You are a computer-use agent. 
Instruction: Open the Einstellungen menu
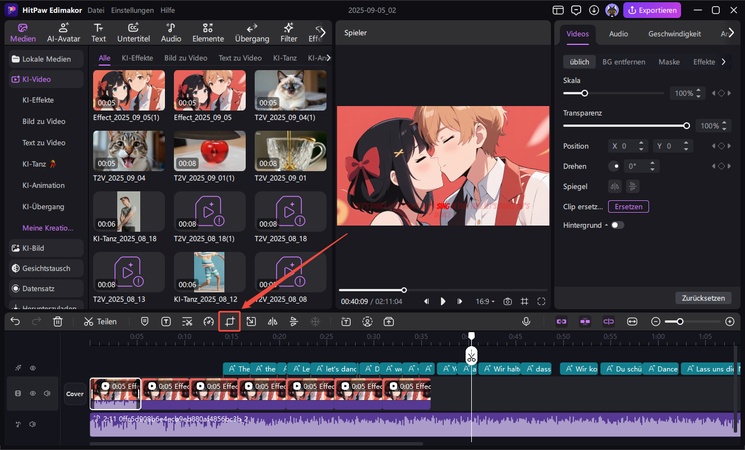pyautogui.click(x=132, y=10)
